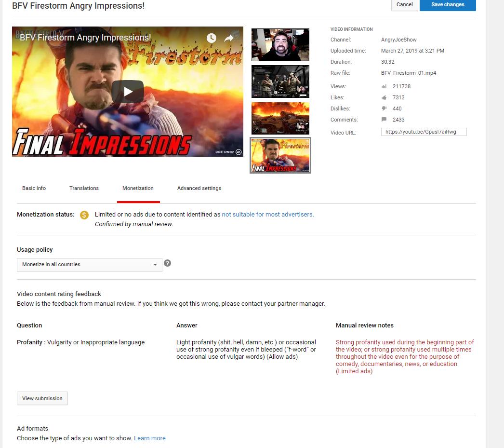Click the Ad formats heading
This screenshot has height=448, width=504.
(x=32, y=428)
